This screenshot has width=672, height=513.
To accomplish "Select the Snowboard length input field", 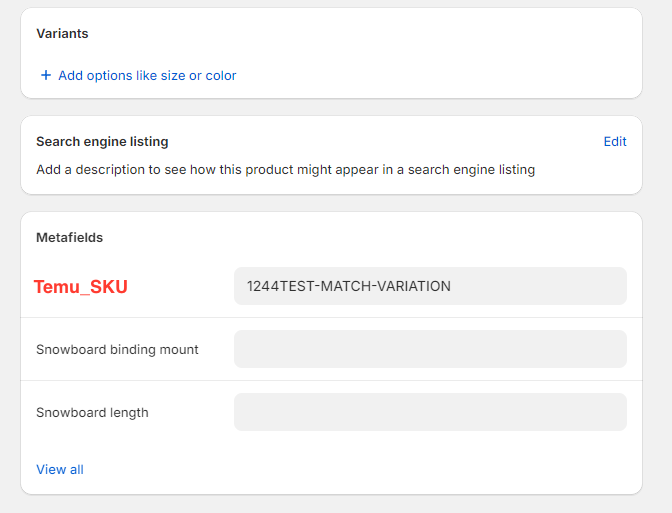I will (430, 412).
